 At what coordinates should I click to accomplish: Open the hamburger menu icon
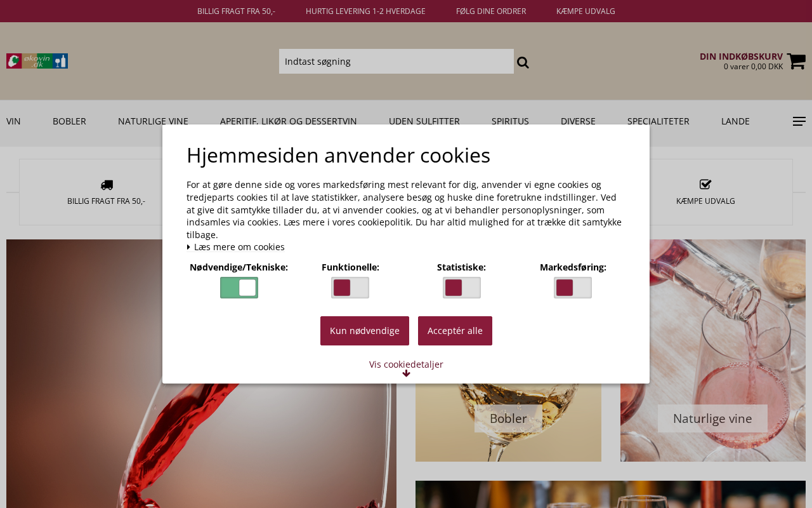coord(799,121)
